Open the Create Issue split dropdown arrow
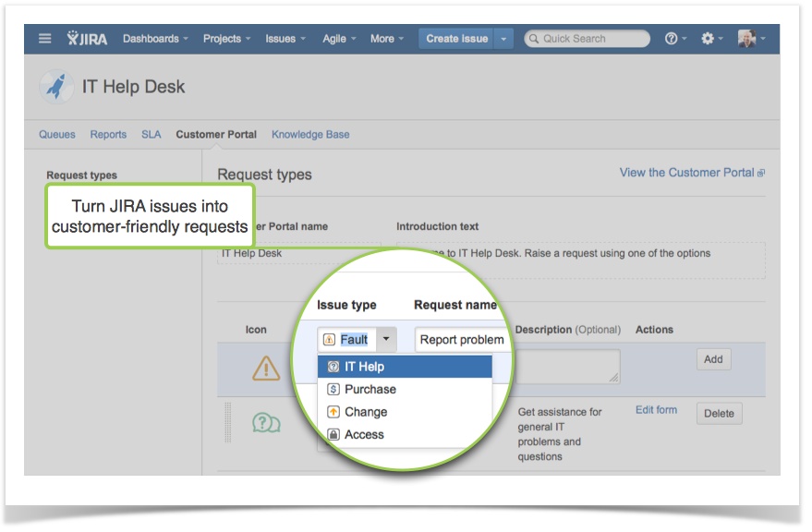Screen dimensions: 812x532 coord(502,38)
